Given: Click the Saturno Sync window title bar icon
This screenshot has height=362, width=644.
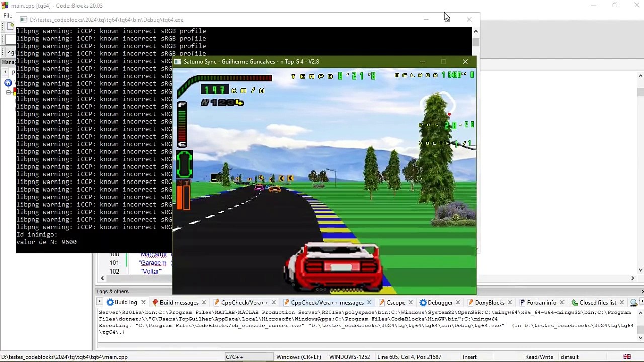Looking at the screenshot, I should point(177,62).
